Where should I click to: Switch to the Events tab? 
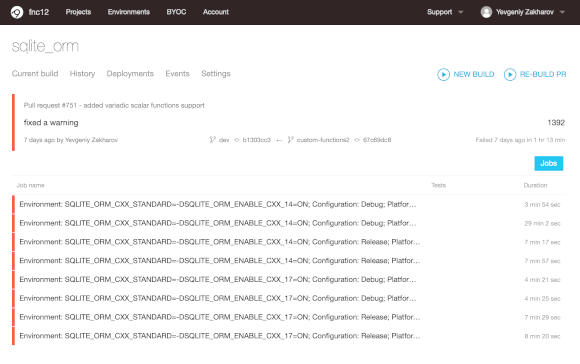point(177,74)
